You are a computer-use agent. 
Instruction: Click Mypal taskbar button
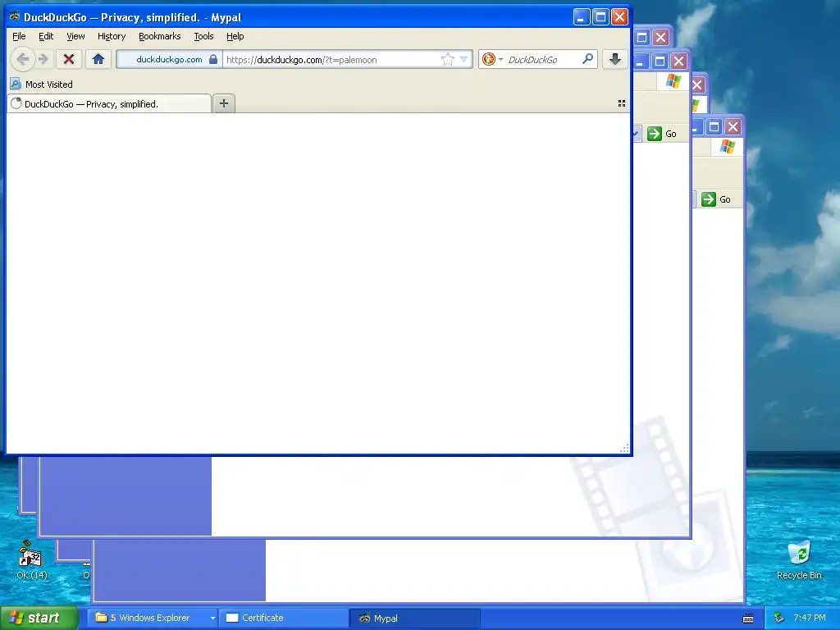point(414,619)
